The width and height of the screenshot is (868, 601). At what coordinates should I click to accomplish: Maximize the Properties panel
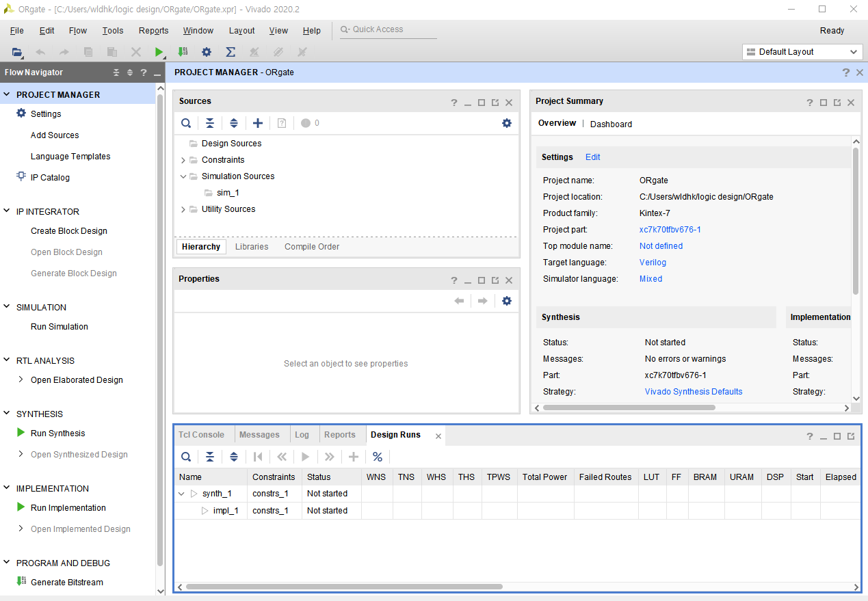tap(482, 280)
